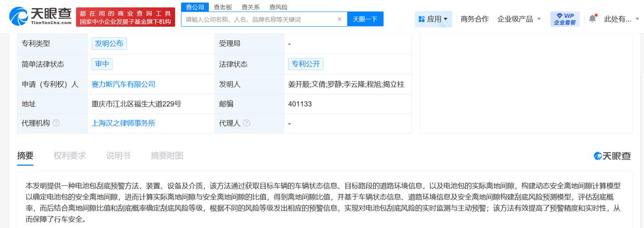The width and height of the screenshot is (644, 228).
Task: Clear the search box with X icon
Action: point(339,19)
